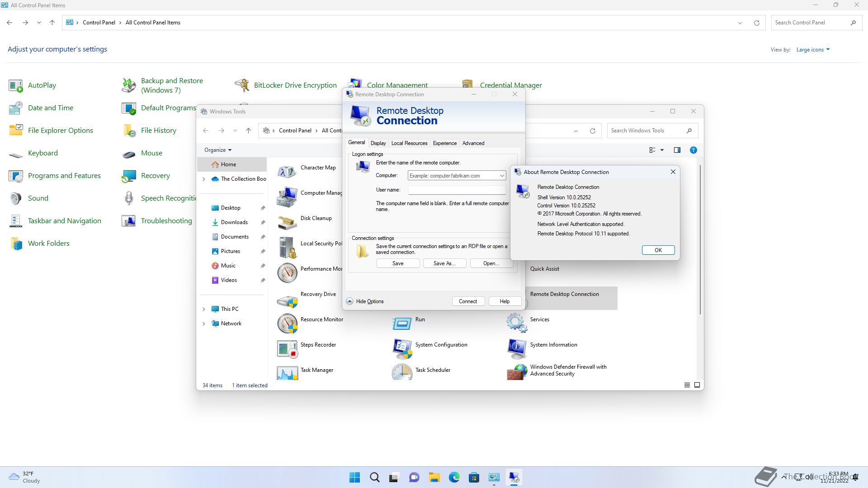
Task: Open Mouse settings
Action: click(x=142, y=153)
